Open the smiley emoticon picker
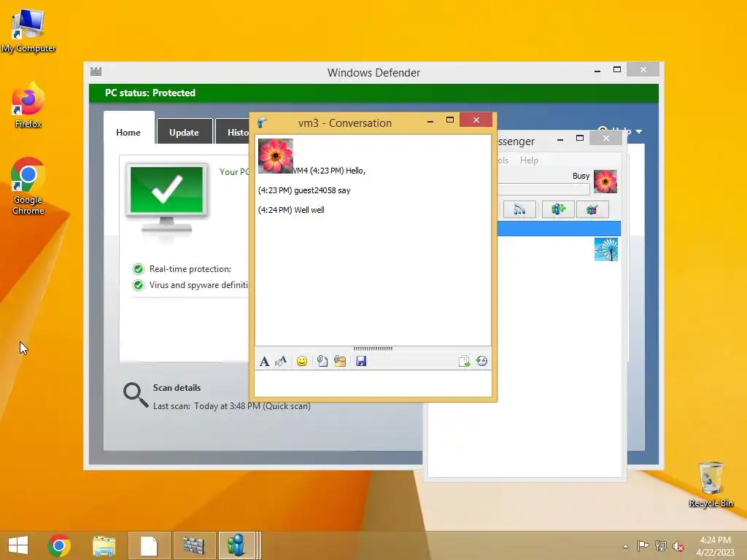This screenshot has width=747, height=560. click(301, 362)
